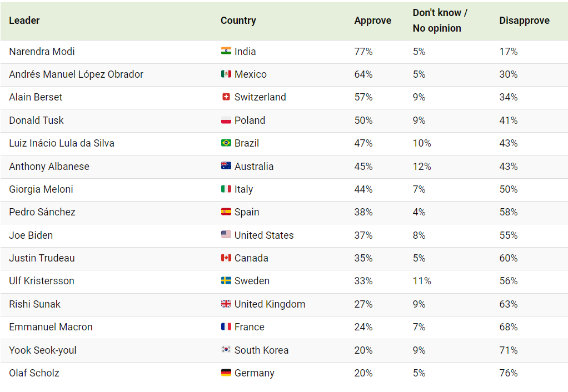Click the United Kingdom flag icon

[x=226, y=304]
